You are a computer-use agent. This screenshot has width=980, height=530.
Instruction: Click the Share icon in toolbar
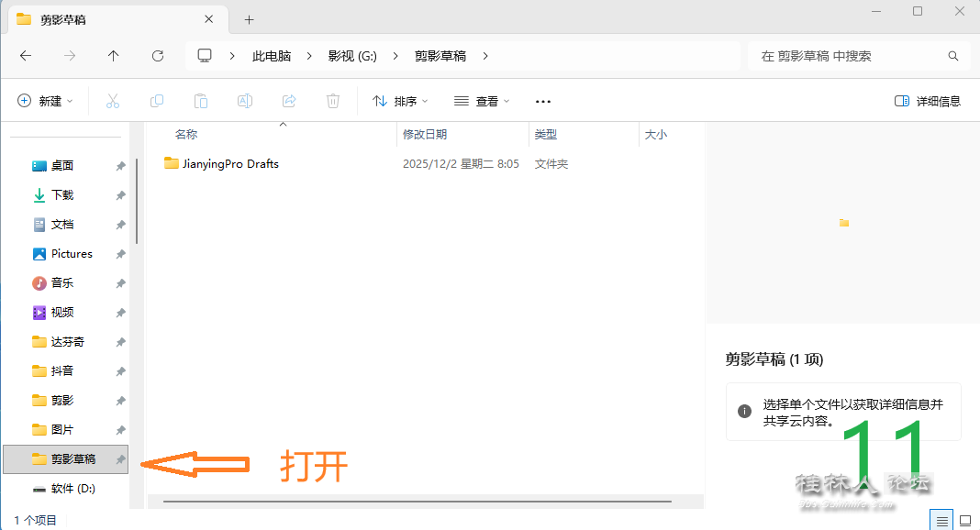289,101
